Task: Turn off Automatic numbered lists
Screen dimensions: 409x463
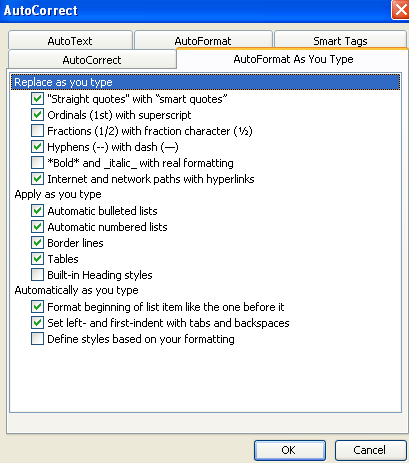Action: pos(37,227)
